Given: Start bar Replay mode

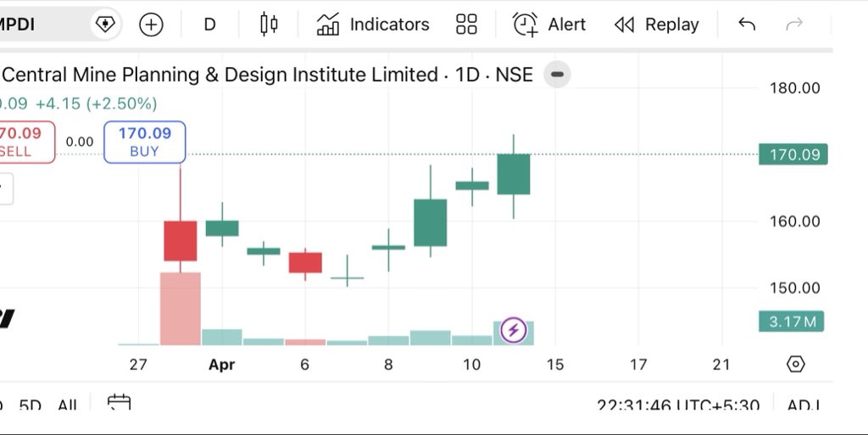Looking at the screenshot, I should (x=657, y=25).
